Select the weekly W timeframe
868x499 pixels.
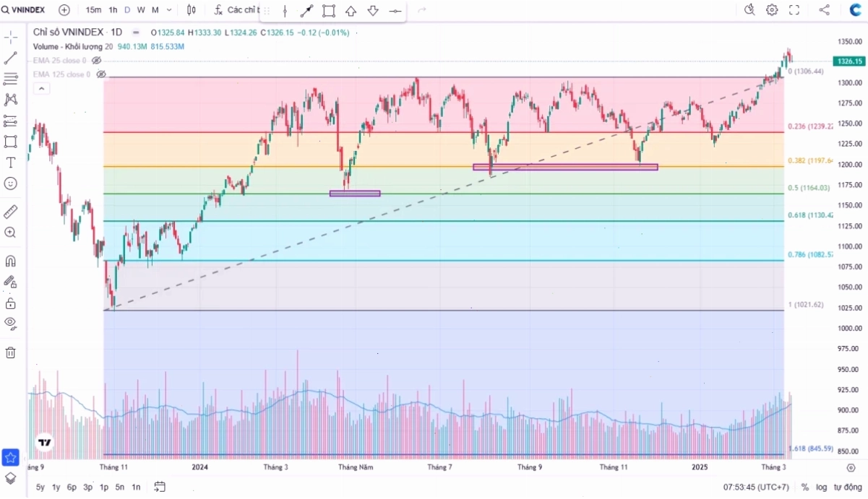[141, 10]
